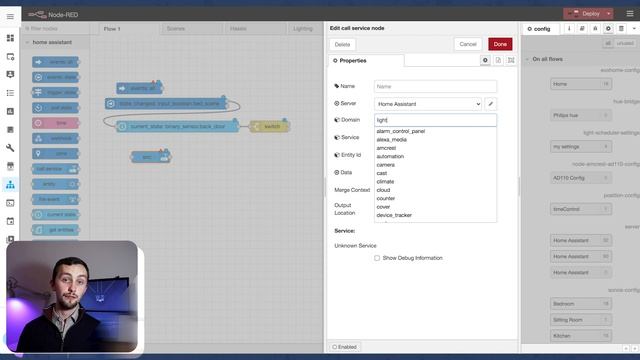Open the configuration nodes gear icon
This screenshot has width=640, height=360.
pos(608,29)
